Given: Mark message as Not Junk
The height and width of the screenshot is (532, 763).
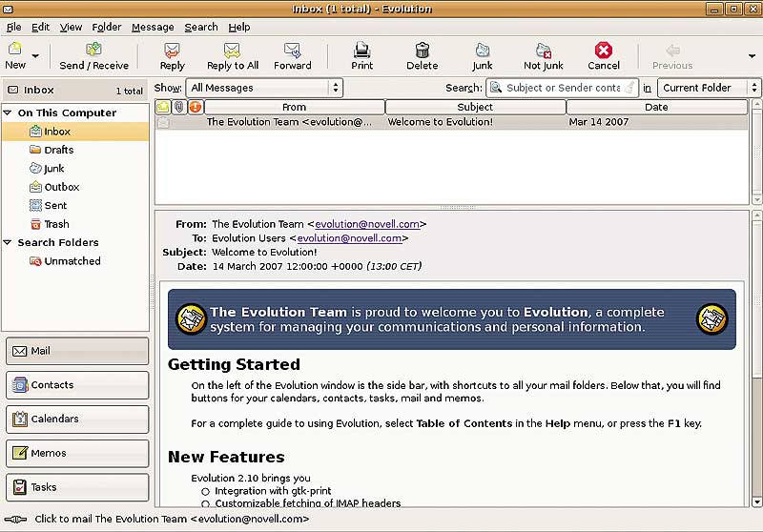Looking at the screenshot, I should [543, 55].
